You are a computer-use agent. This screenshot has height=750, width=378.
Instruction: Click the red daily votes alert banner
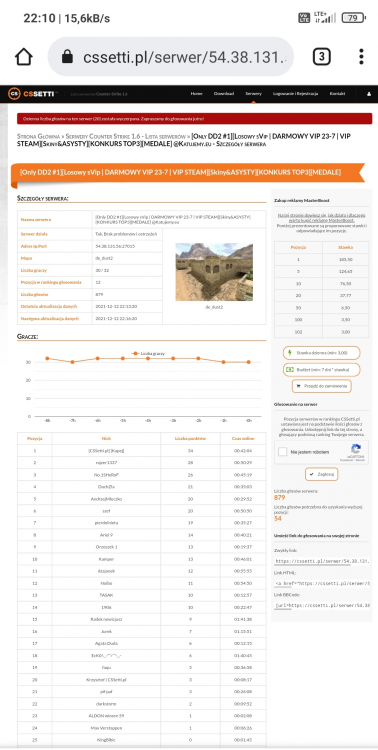click(194, 119)
